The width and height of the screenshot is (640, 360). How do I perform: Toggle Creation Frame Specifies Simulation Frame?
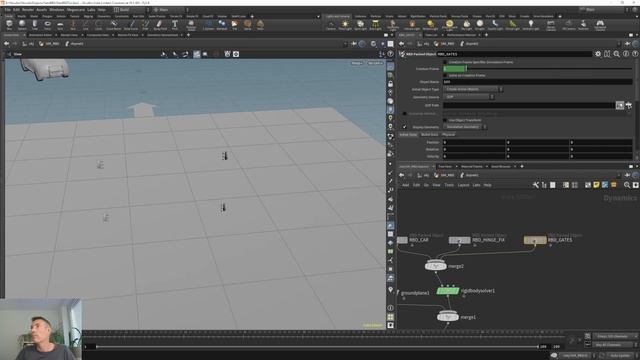[445, 62]
